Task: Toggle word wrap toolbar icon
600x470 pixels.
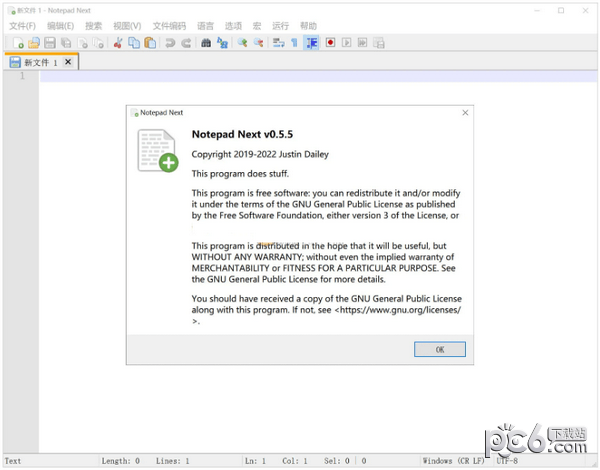Action: [x=278, y=43]
